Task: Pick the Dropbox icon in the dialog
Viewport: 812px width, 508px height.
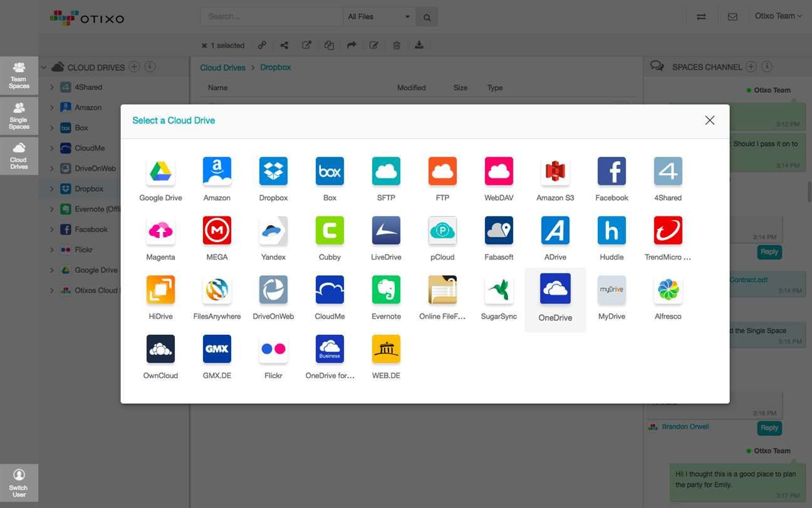Action: point(273,171)
